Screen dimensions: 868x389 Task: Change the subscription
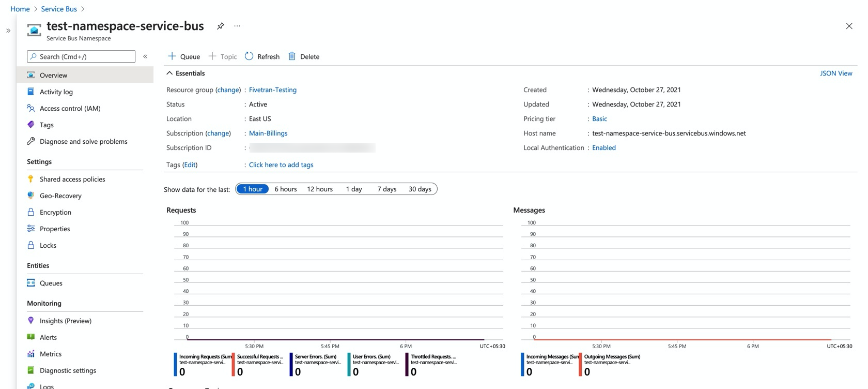coord(218,133)
